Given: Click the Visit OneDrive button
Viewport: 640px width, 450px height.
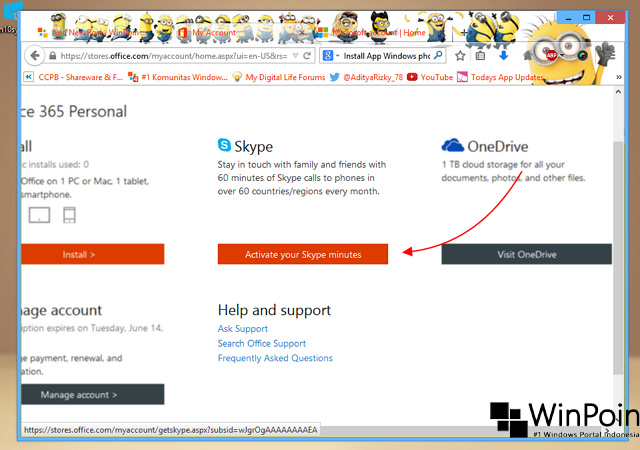Looking at the screenshot, I should point(527,254).
